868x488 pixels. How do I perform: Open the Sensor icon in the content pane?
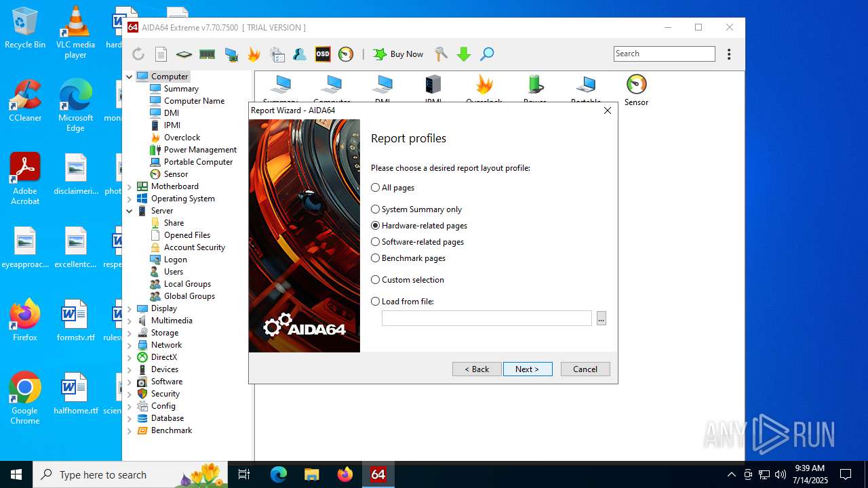636,91
